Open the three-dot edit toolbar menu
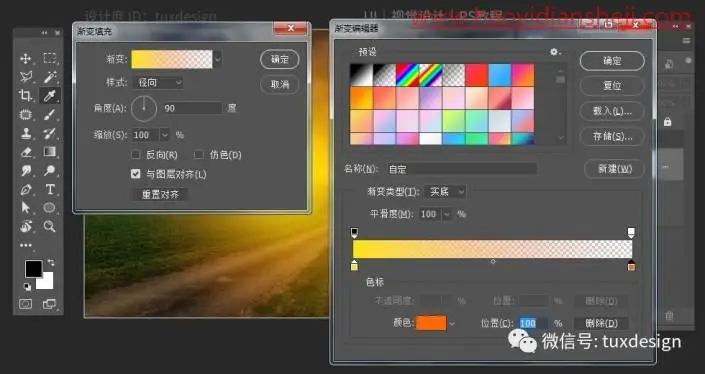 (26, 245)
